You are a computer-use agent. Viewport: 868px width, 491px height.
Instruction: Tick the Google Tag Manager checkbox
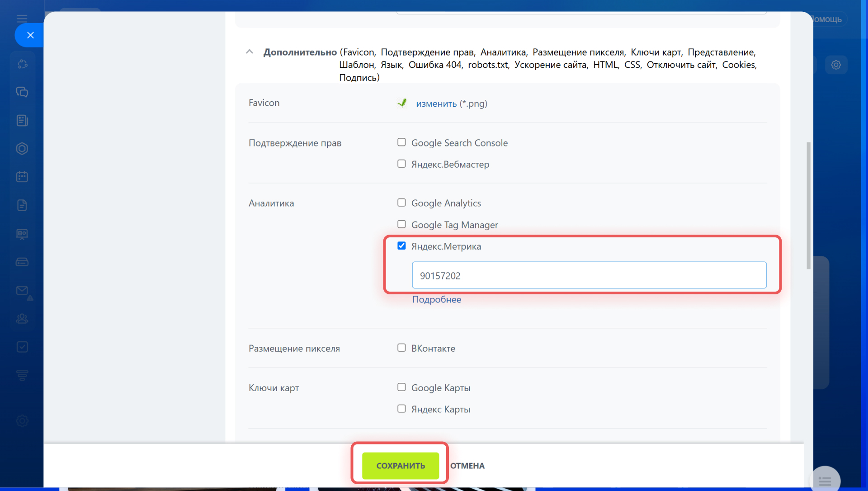pos(401,224)
